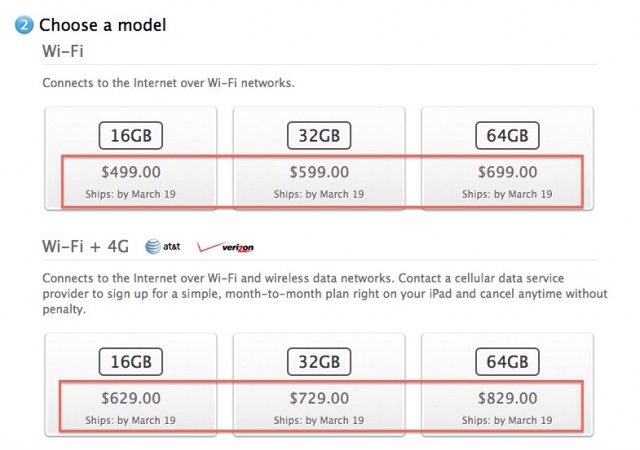The height and width of the screenshot is (450, 640).
Task: Click the AT&T carrier logo
Action: coord(165,246)
